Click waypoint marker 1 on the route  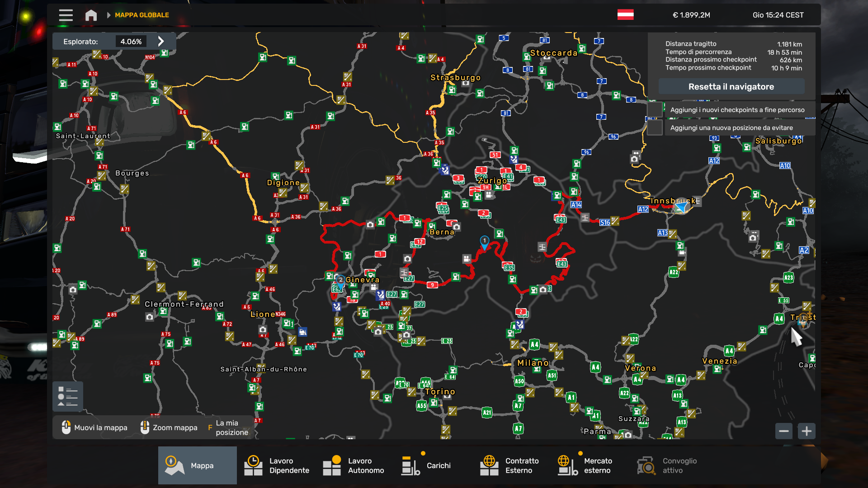click(x=484, y=241)
